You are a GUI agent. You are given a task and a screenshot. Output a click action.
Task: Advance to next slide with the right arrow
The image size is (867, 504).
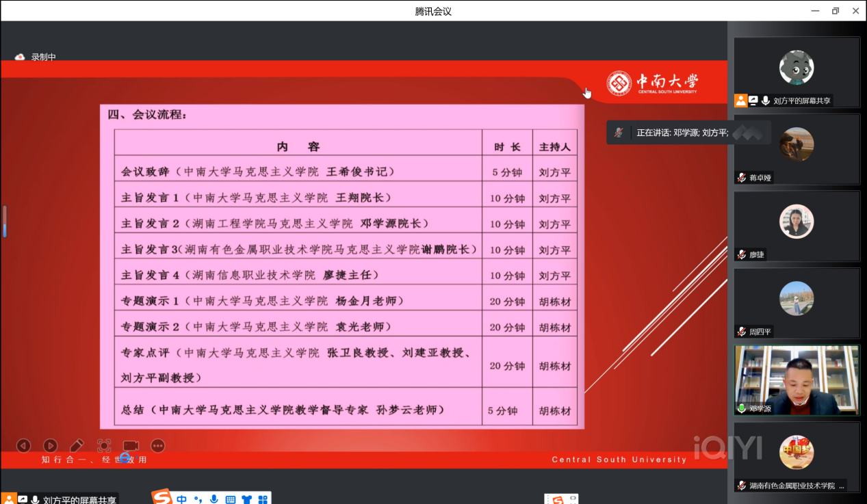point(50,446)
